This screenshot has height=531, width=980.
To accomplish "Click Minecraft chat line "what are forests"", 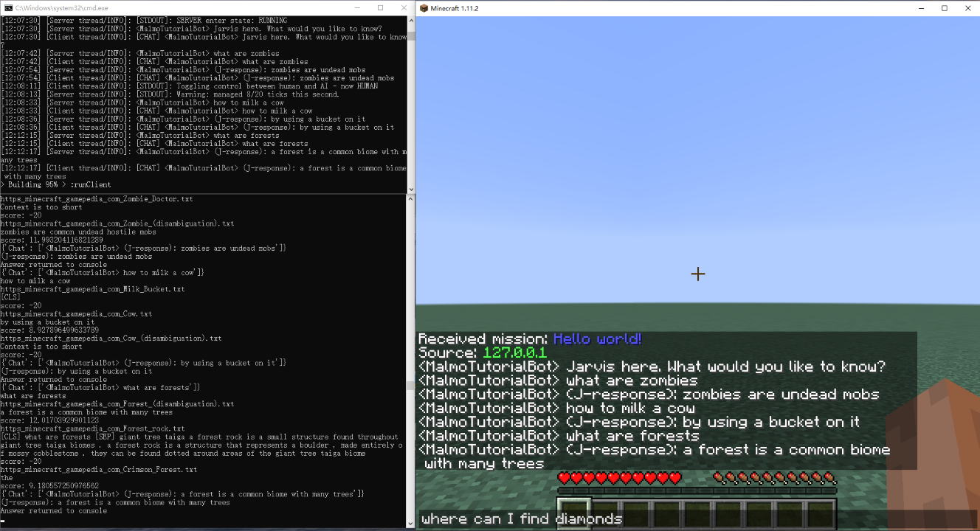I will [559, 436].
